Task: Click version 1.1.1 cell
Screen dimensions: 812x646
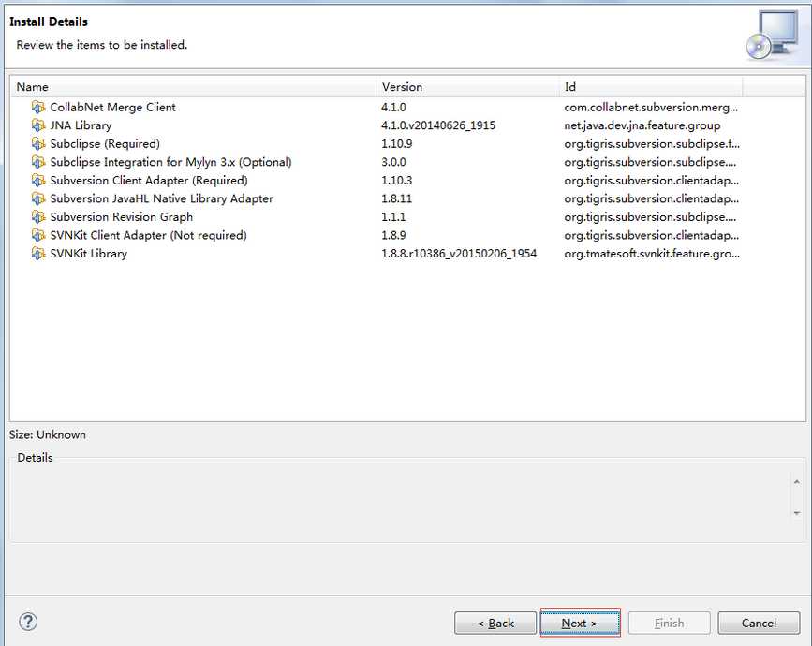Action: point(393,217)
